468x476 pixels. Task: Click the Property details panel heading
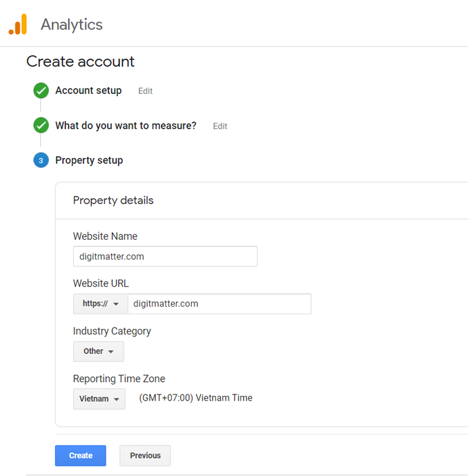(x=113, y=200)
